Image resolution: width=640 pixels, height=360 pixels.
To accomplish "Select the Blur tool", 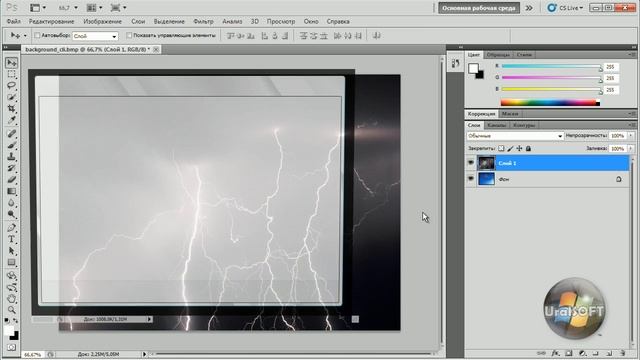I will point(11,203).
